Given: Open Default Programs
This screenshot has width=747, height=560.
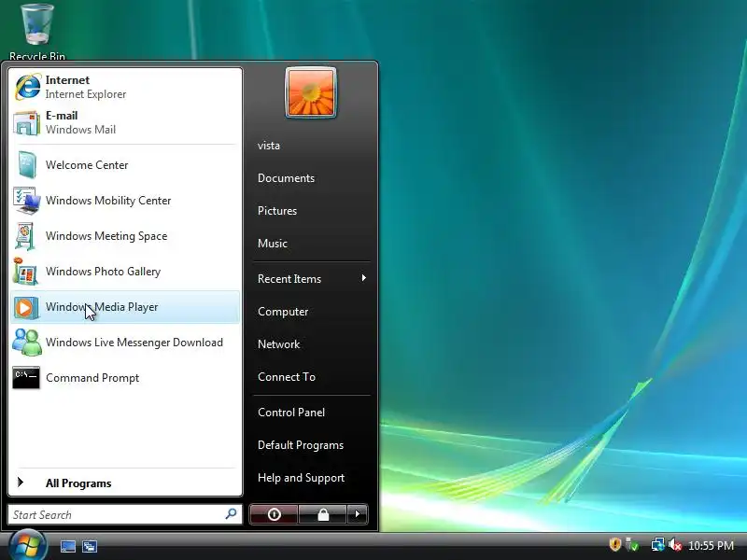Looking at the screenshot, I should point(301,445).
